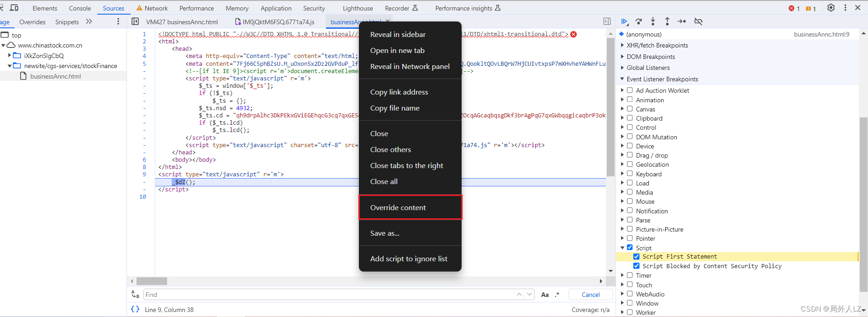Screen dimensions: 868x317
Task: Focus the Find input field
Action: coord(329,295)
